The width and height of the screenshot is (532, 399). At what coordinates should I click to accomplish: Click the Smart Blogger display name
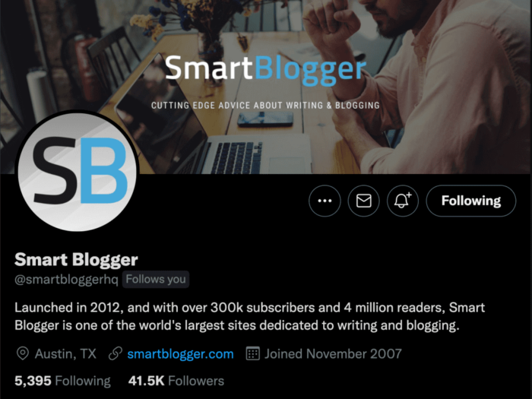tap(76, 260)
